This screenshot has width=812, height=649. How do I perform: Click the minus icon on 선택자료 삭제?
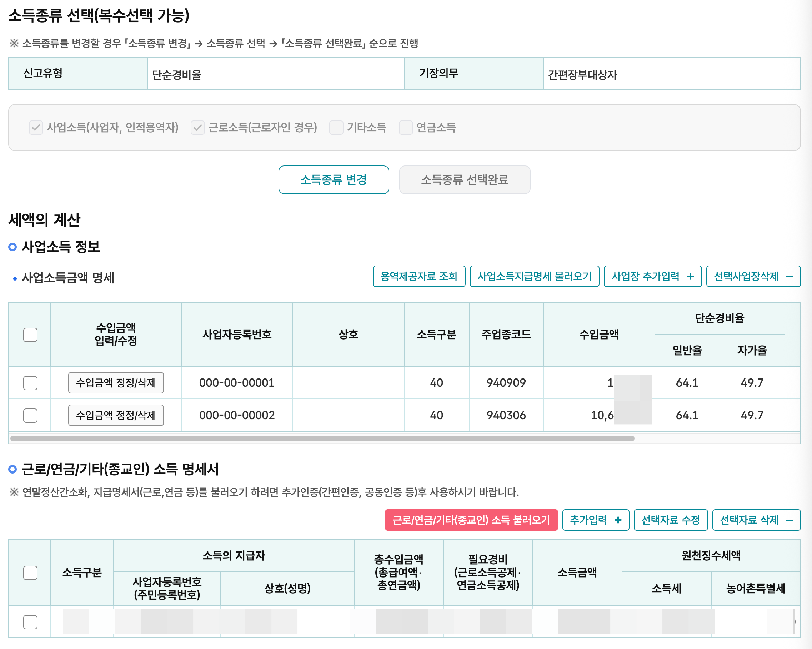point(790,520)
